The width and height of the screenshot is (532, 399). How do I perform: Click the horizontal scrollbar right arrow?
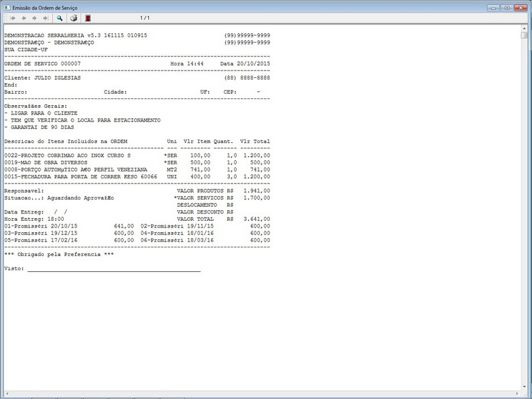point(517,394)
